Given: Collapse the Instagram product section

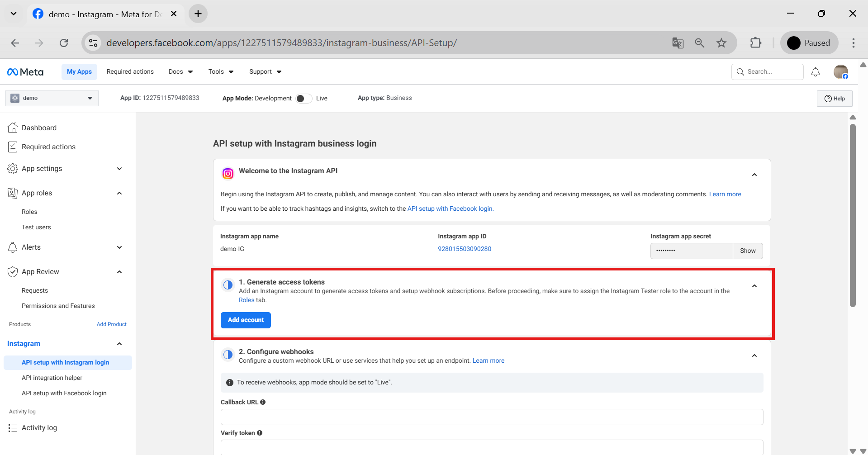Looking at the screenshot, I should (x=119, y=344).
